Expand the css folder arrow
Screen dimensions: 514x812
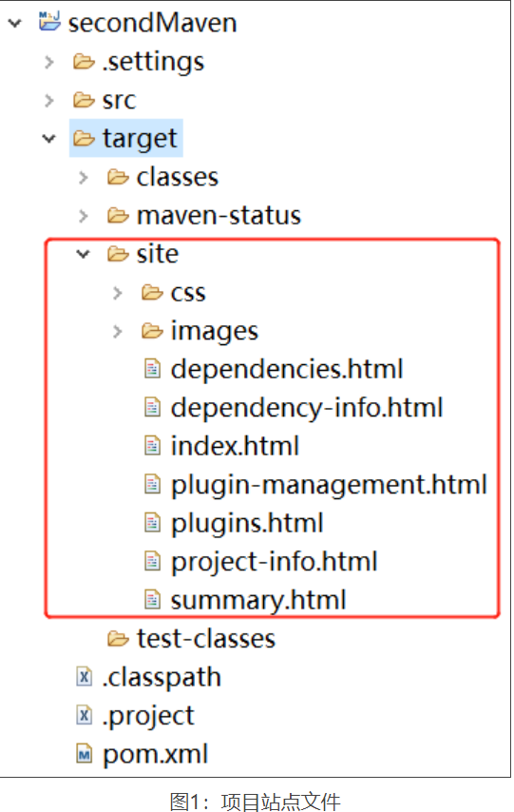pos(118,293)
